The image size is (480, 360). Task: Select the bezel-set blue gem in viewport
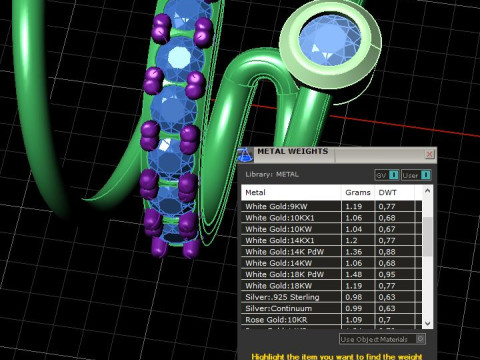[x=330, y=41]
